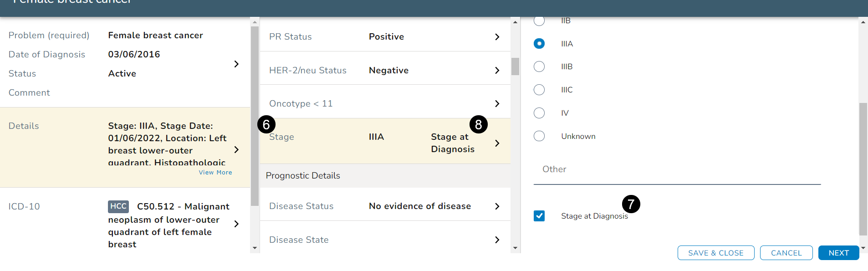Click the Save & Close button
This screenshot has height=271, width=868.
pos(715,253)
